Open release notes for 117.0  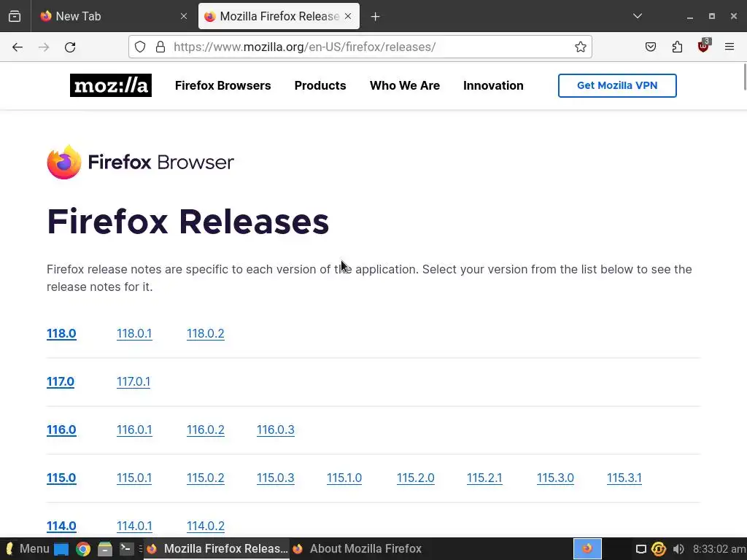tap(61, 381)
